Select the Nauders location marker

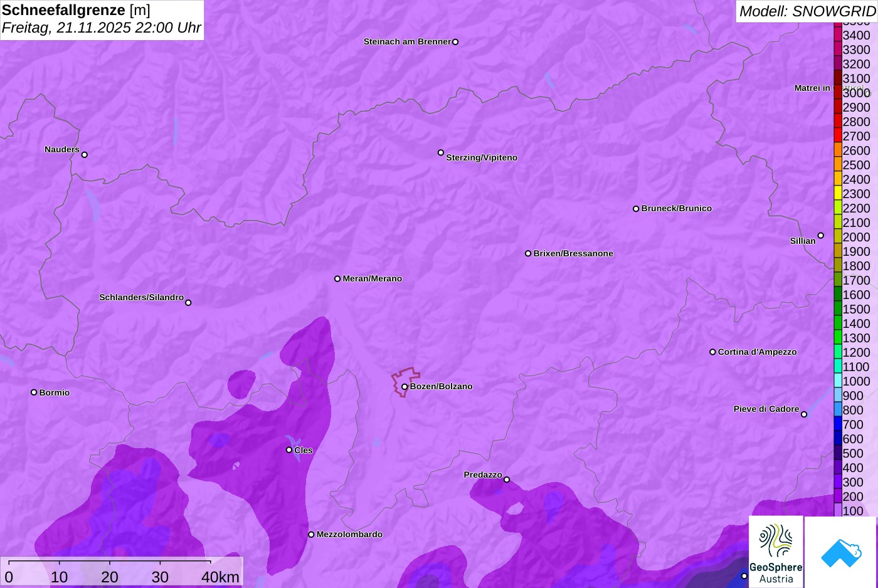tap(85, 155)
